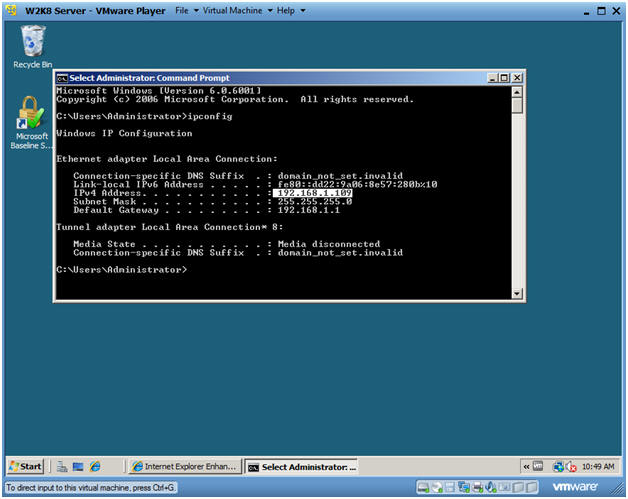This screenshot has width=628, height=499.
Task: Click the Link-local IPv6 address value
Action: (x=357, y=185)
